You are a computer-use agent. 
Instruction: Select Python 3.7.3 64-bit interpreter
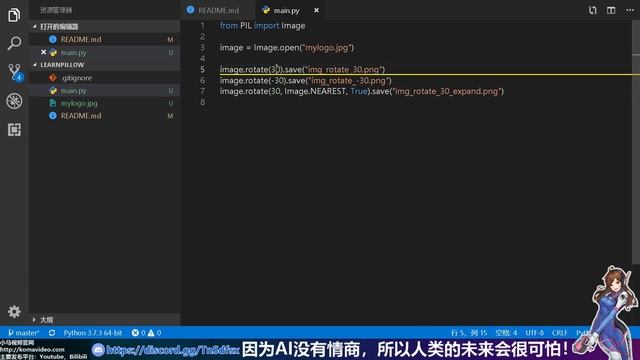click(93, 333)
